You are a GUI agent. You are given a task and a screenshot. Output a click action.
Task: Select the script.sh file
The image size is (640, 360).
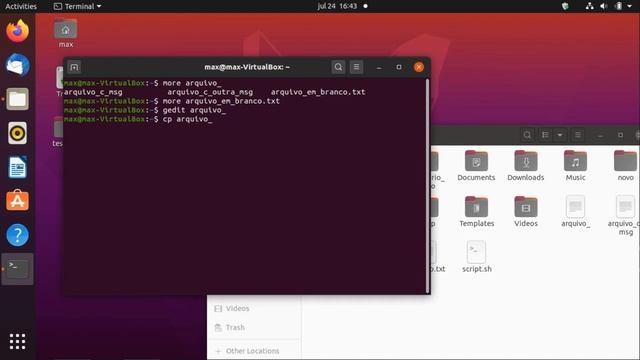[476, 257]
